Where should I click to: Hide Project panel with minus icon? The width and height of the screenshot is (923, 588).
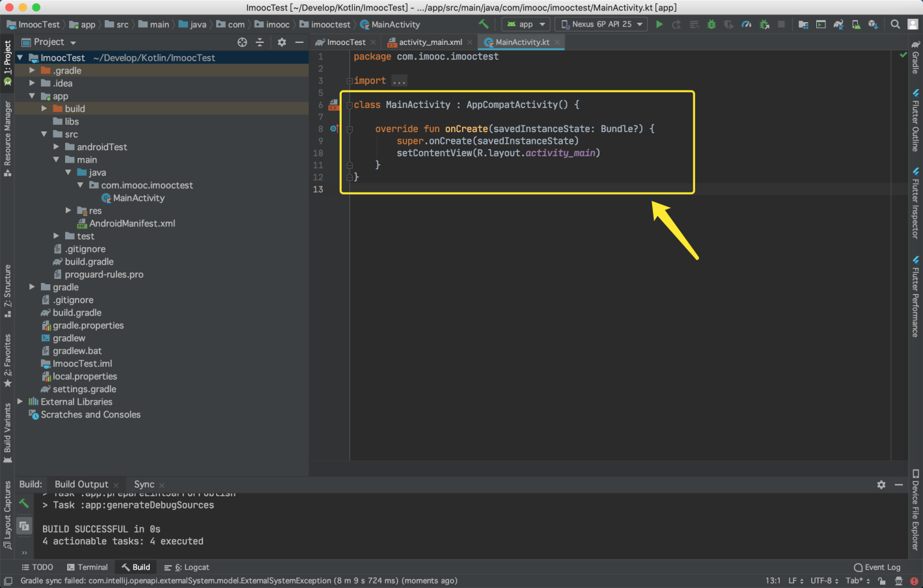coord(299,42)
